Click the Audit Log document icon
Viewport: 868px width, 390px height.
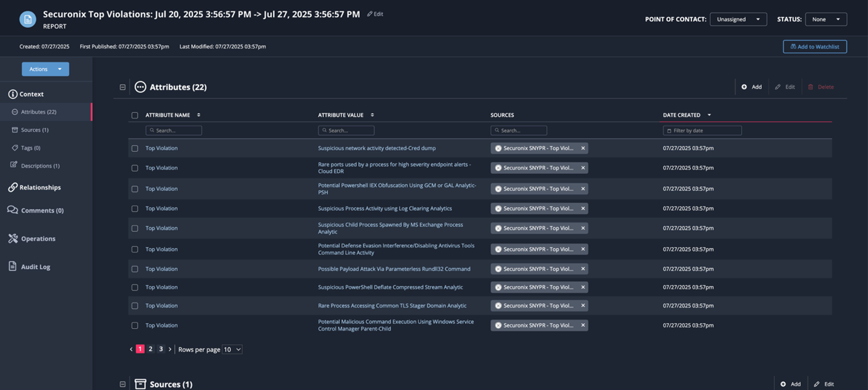point(13,267)
